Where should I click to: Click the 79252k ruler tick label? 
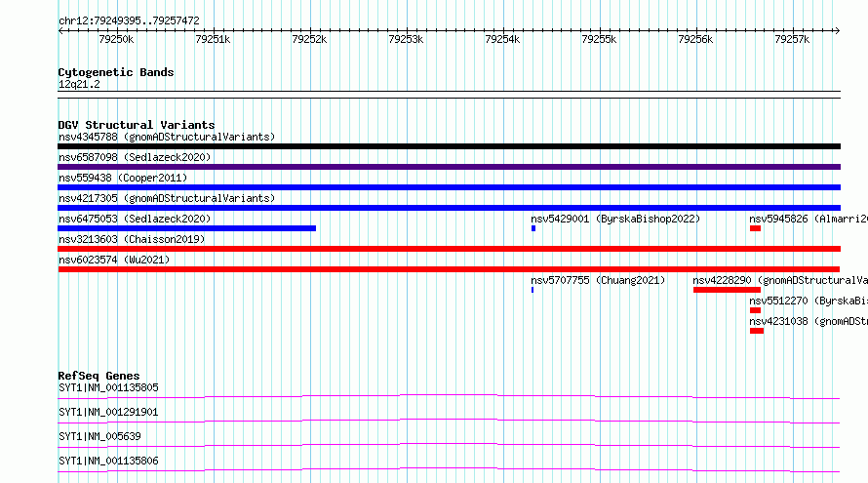(x=309, y=39)
